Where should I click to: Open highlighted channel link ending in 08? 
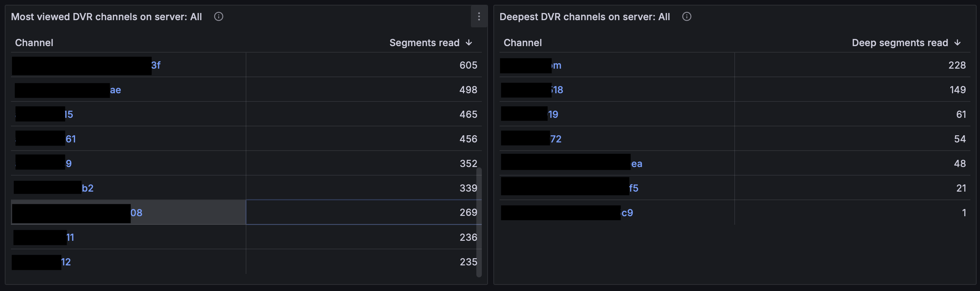pyautogui.click(x=136, y=213)
